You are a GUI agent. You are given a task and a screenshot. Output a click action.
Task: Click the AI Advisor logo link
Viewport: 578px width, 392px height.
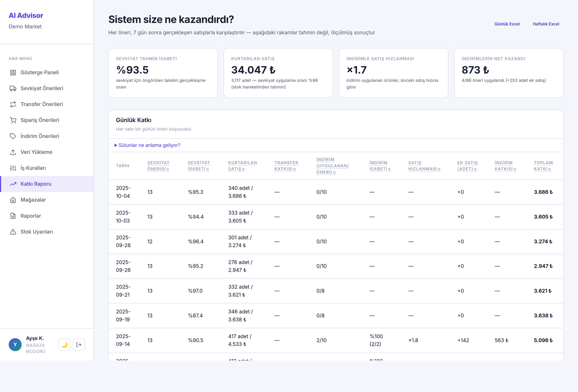pos(26,16)
